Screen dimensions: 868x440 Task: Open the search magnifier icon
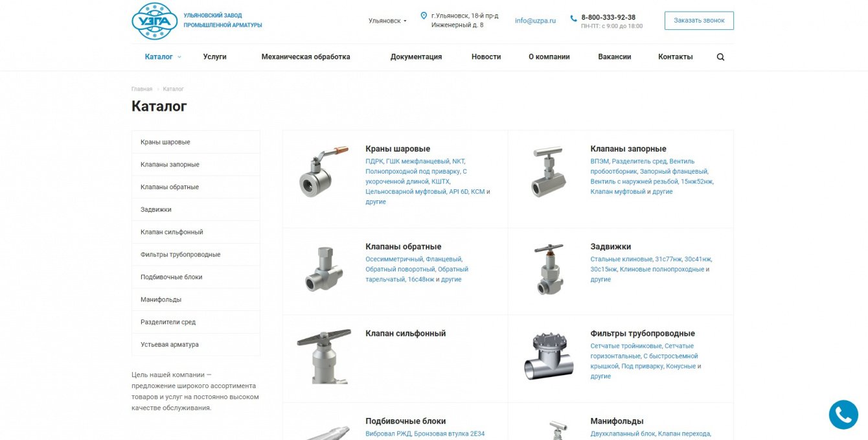721,57
